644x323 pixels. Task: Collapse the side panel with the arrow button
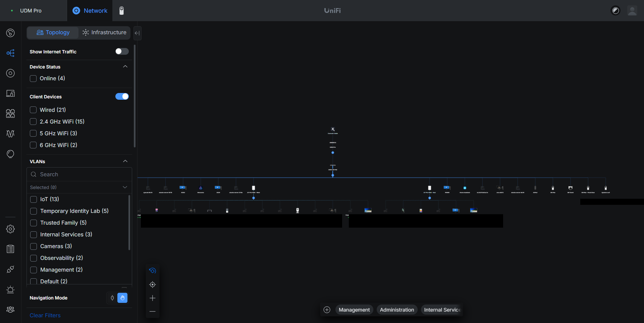click(137, 33)
